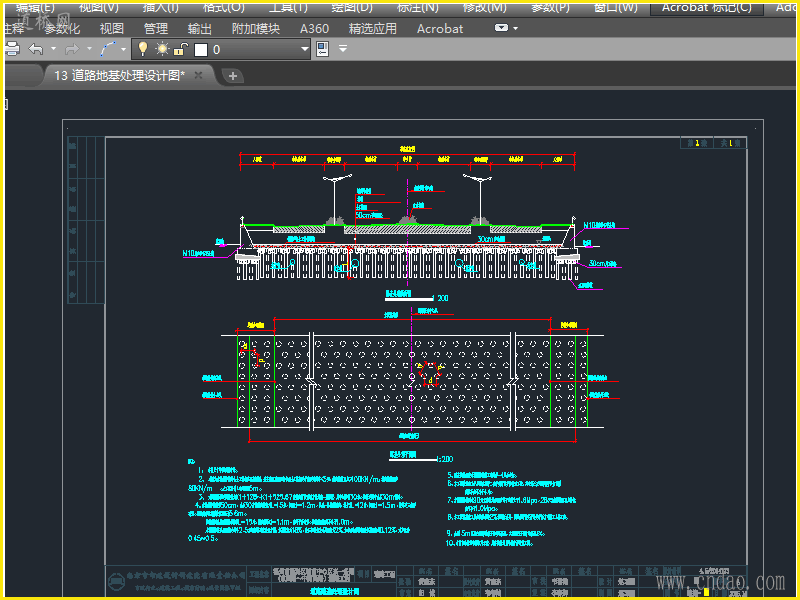The height and width of the screenshot is (600, 800).
Task: Switch to the 输出 ribbon tab
Action: pyautogui.click(x=200, y=29)
